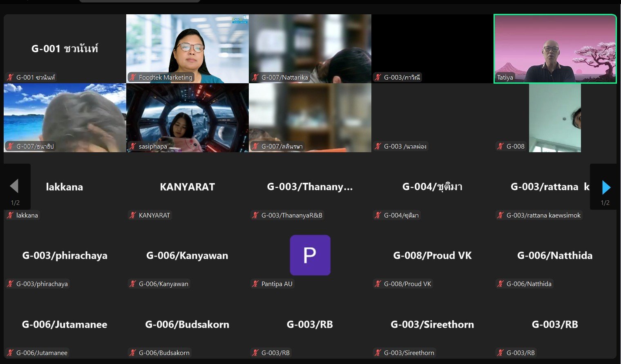Go to next page of participants
Image resolution: width=621 pixels, height=364 pixels.
coord(606,187)
